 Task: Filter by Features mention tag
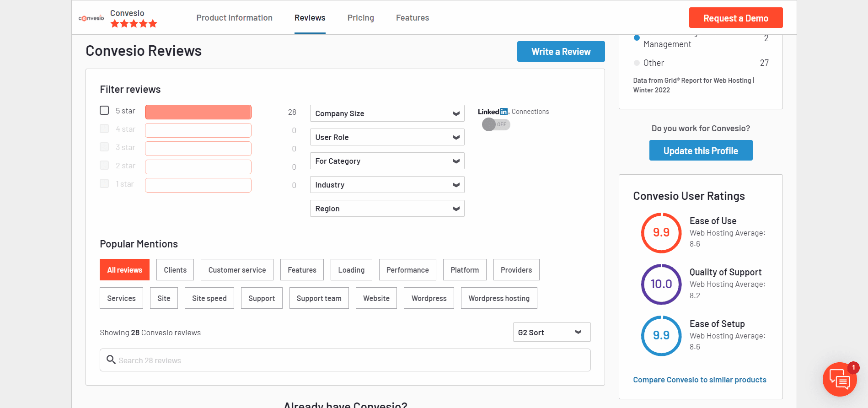pos(302,270)
